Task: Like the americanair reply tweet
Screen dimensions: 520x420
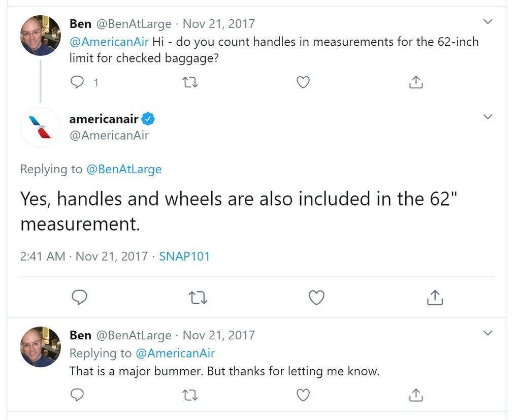Action: coord(316,297)
